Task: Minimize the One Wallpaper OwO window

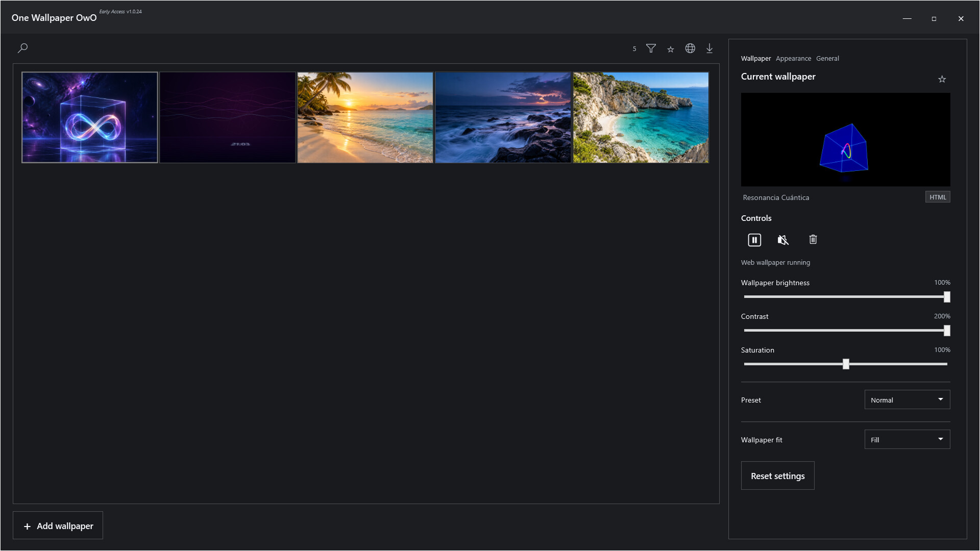Action: click(x=907, y=18)
